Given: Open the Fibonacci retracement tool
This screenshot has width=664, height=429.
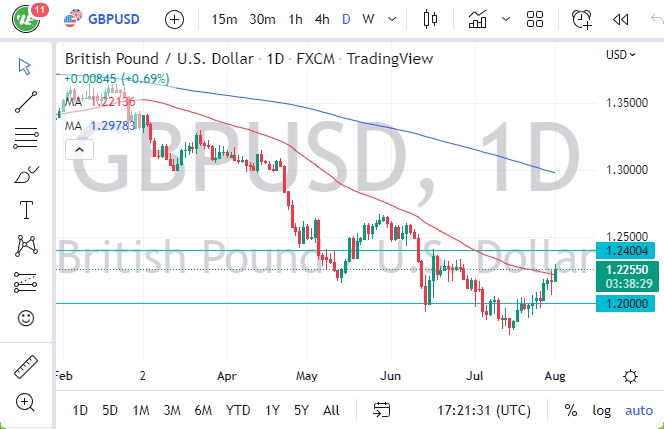Looking at the screenshot, I should [27, 137].
